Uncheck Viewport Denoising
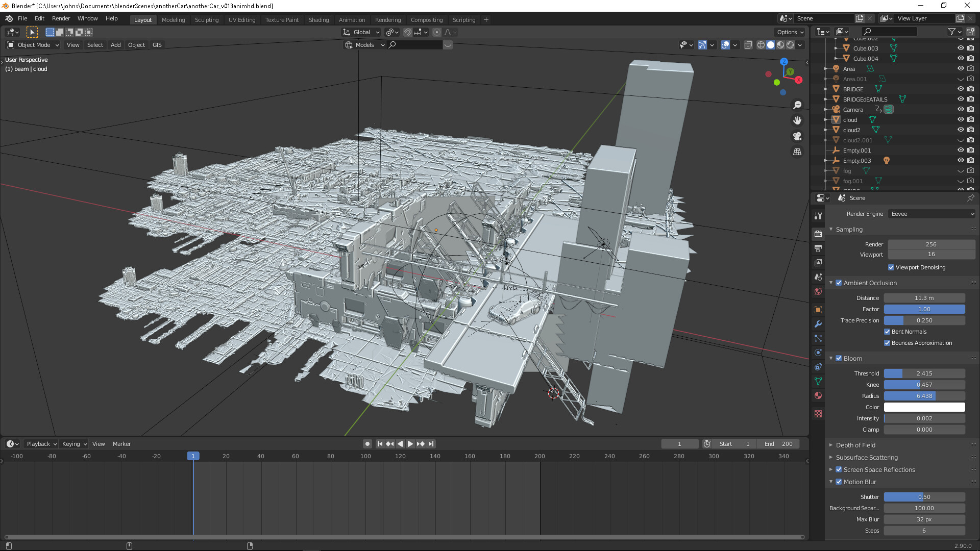 coord(891,267)
